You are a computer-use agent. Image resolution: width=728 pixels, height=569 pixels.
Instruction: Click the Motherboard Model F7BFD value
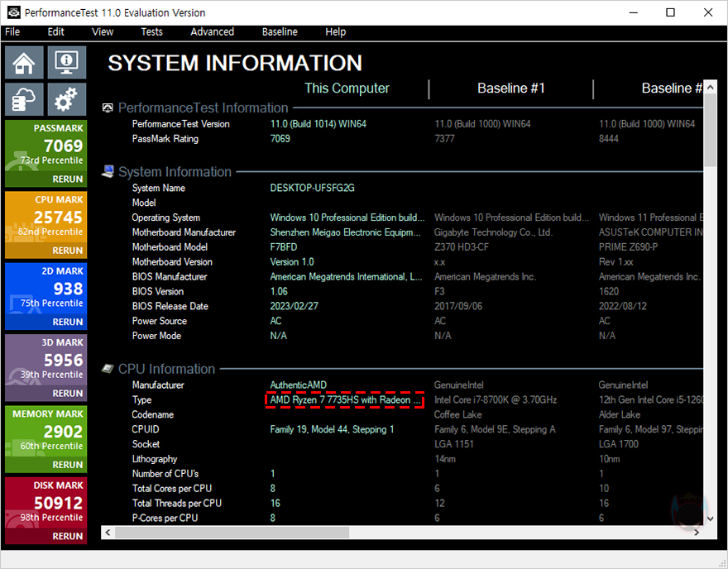(x=284, y=247)
